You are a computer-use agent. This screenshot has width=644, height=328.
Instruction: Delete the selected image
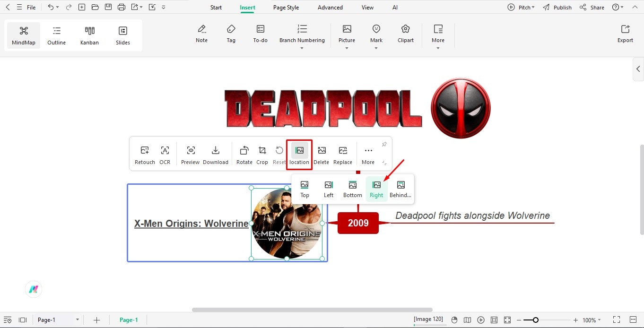(x=322, y=155)
